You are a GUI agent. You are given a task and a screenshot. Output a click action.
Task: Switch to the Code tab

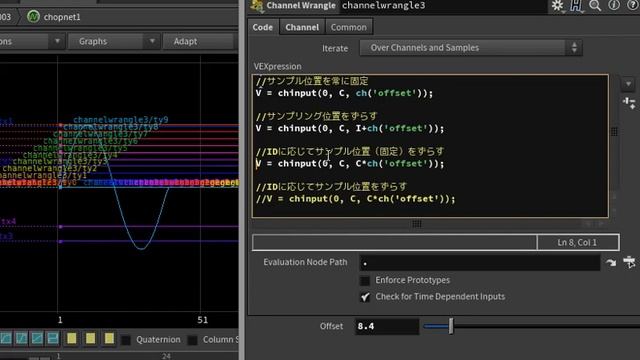pos(262,27)
